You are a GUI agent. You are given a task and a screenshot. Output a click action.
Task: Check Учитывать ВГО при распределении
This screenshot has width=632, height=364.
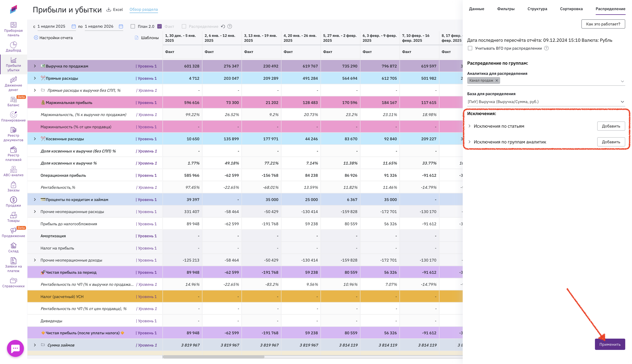[470, 48]
